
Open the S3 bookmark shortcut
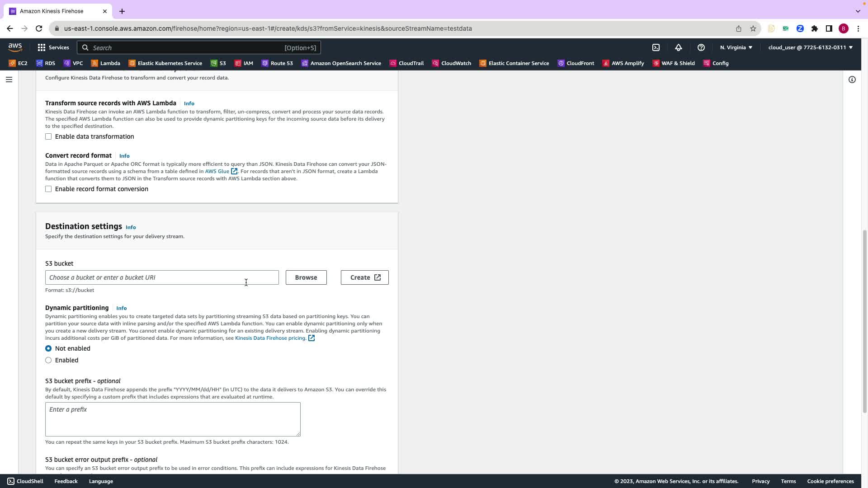(218, 63)
